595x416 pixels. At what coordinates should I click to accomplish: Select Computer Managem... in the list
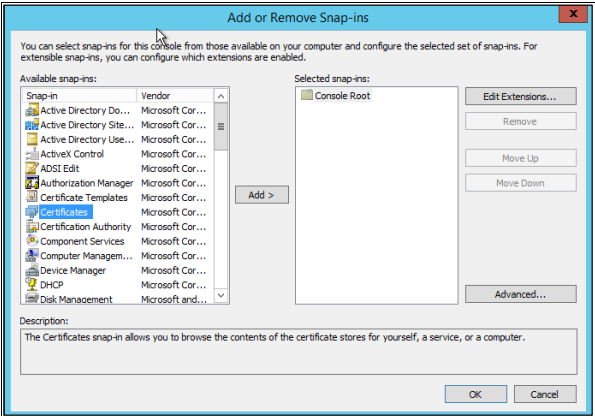point(86,256)
